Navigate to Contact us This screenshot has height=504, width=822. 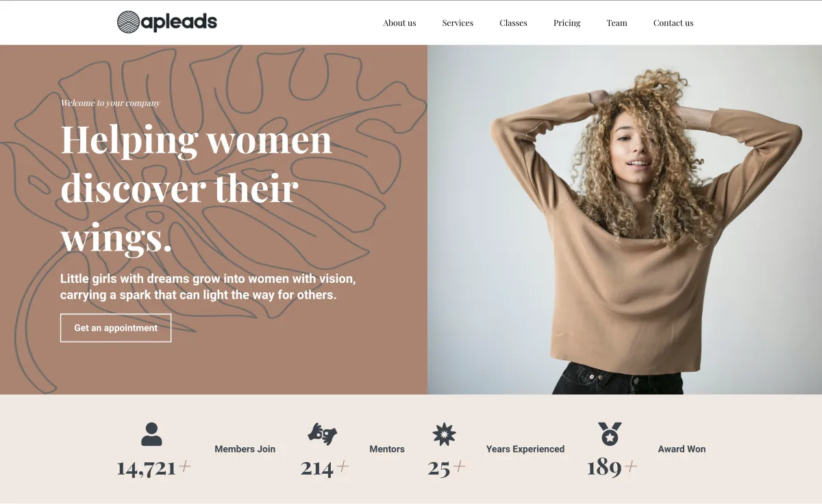point(673,23)
